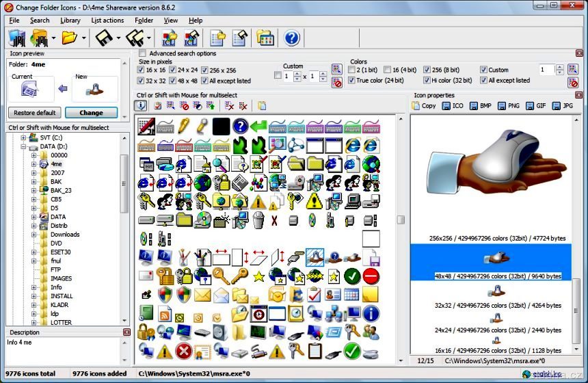Save icon as GIF format
588x383 pixels.
536,106
